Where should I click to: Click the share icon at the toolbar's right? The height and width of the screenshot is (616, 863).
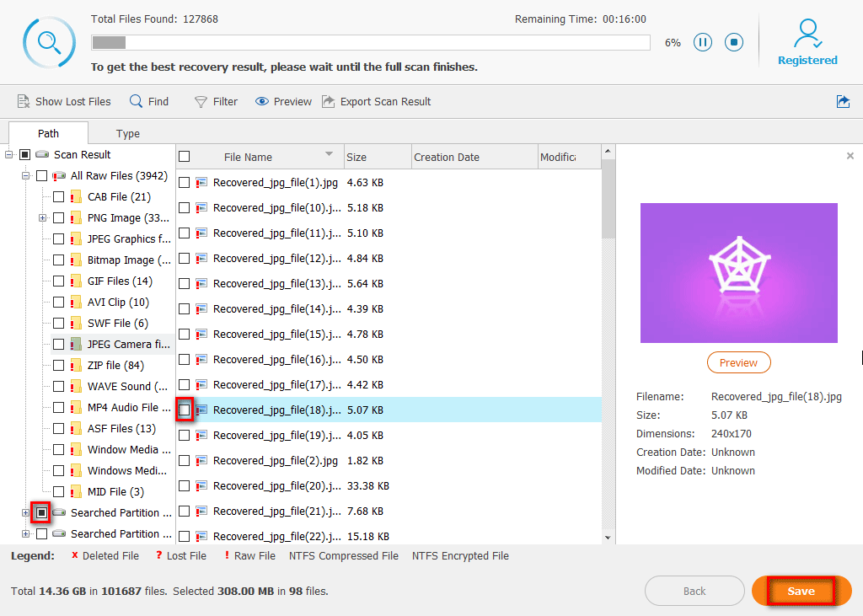click(843, 101)
